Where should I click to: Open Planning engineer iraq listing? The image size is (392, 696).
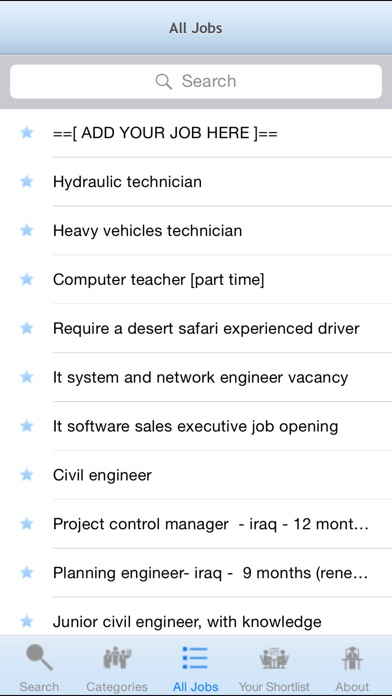click(x=196, y=573)
